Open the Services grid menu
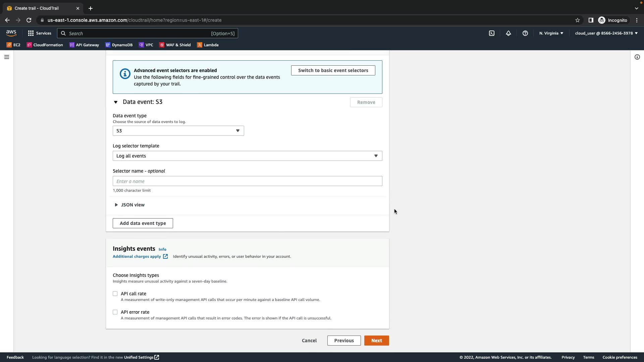The height and width of the screenshot is (362, 644). [40, 33]
